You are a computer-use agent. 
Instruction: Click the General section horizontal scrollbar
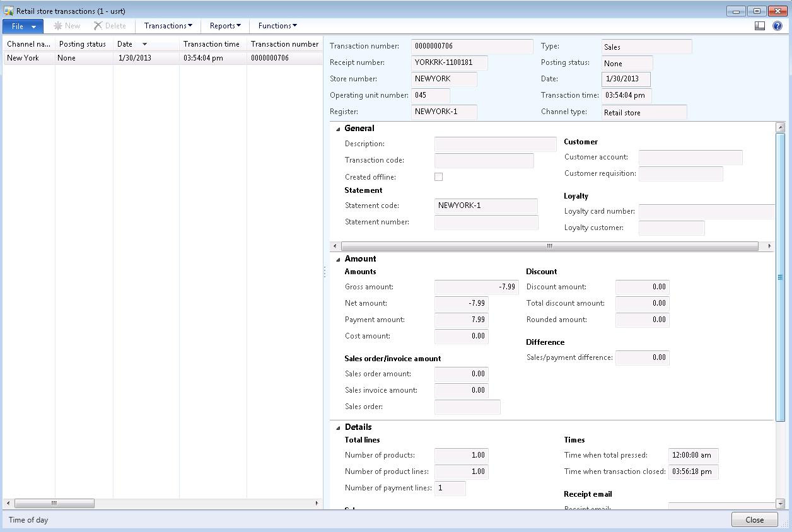point(549,246)
